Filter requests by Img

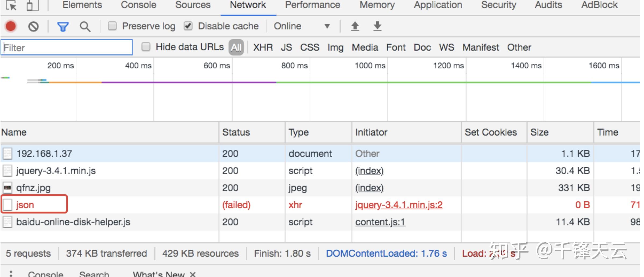tap(335, 48)
